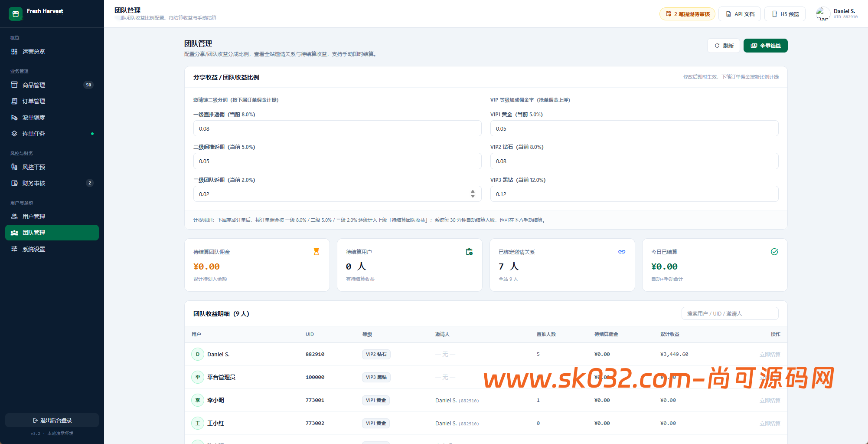Decrease 三级团队返佣 value with stepper down arrow

pyautogui.click(x=473, y=196)
